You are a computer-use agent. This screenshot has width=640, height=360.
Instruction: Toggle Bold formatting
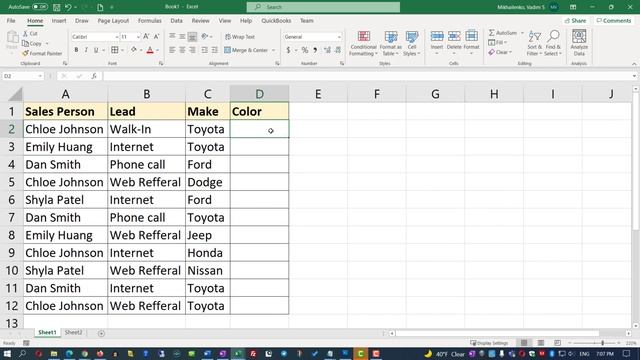76,50
